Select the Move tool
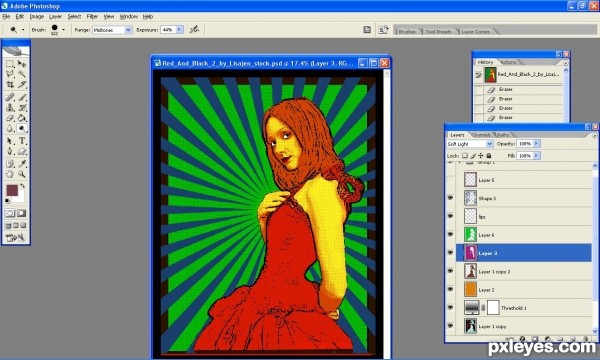The width and height of the screenshot is (600, 360). pyautogui.click(x=22, y=64)
